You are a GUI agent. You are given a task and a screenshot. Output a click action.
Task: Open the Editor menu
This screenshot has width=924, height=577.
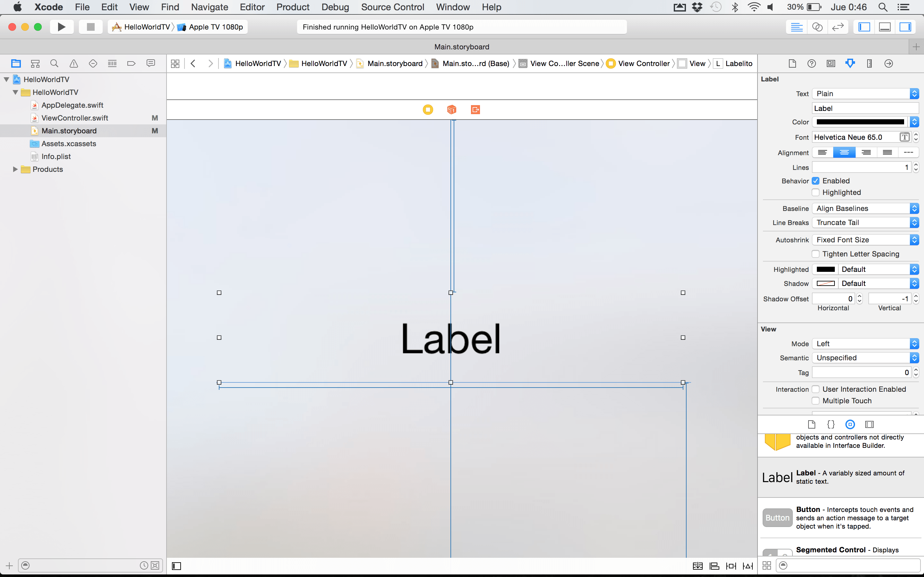tap(252, 7)
